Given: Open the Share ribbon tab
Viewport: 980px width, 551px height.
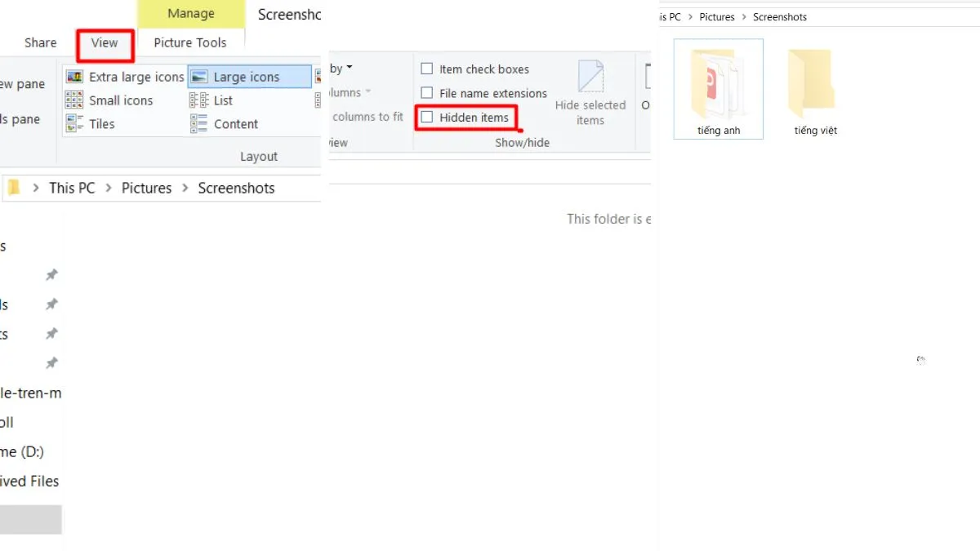Looking at the screenshot, I should (x=39, y=42).
